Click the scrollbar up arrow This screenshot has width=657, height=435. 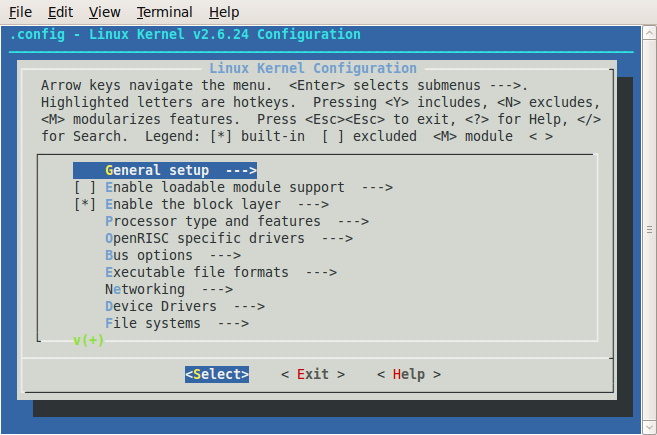[649, 33]
